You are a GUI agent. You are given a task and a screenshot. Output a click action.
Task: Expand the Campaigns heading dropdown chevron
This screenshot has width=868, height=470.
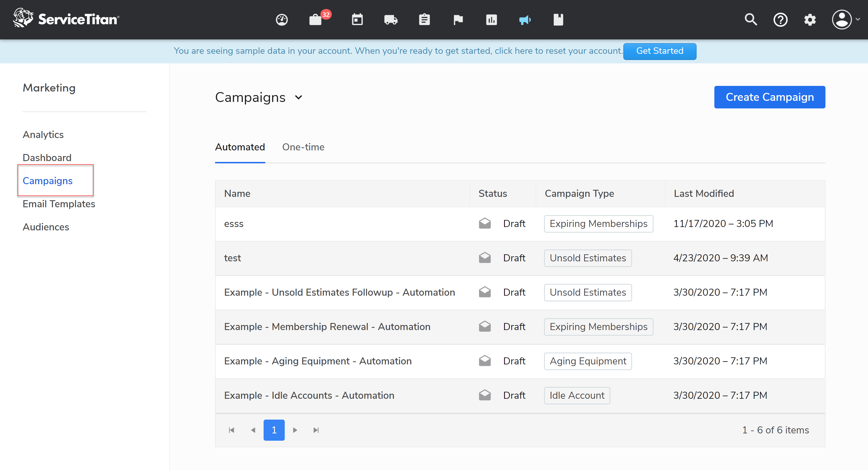[299, 98]
